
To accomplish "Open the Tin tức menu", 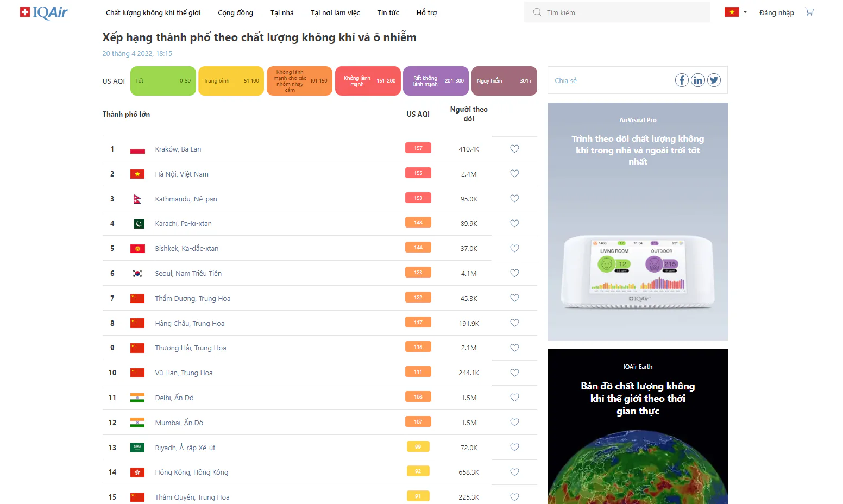I will [388, 12].
